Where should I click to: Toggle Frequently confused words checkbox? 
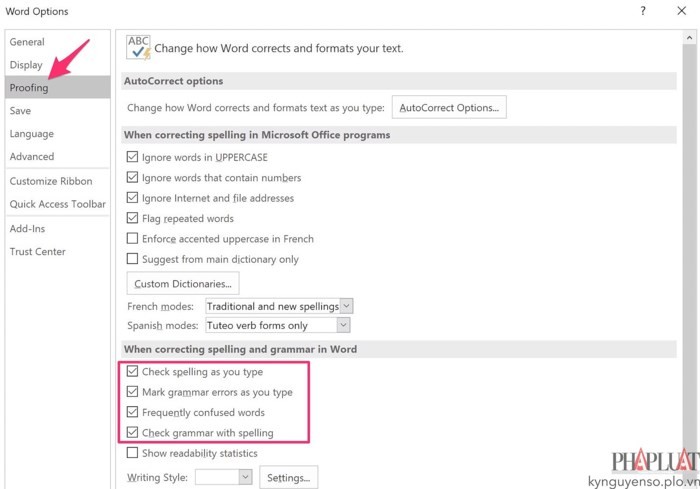point(132,412)
